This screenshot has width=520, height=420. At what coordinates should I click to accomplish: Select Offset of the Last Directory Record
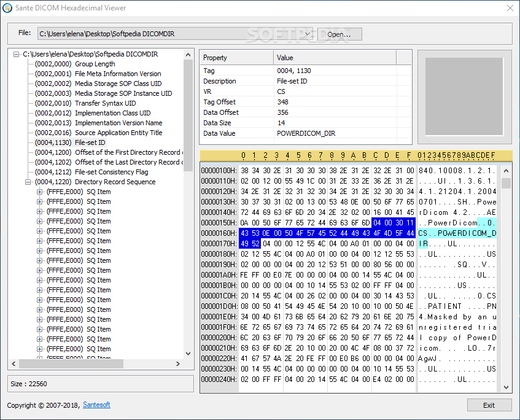(109, 162)
